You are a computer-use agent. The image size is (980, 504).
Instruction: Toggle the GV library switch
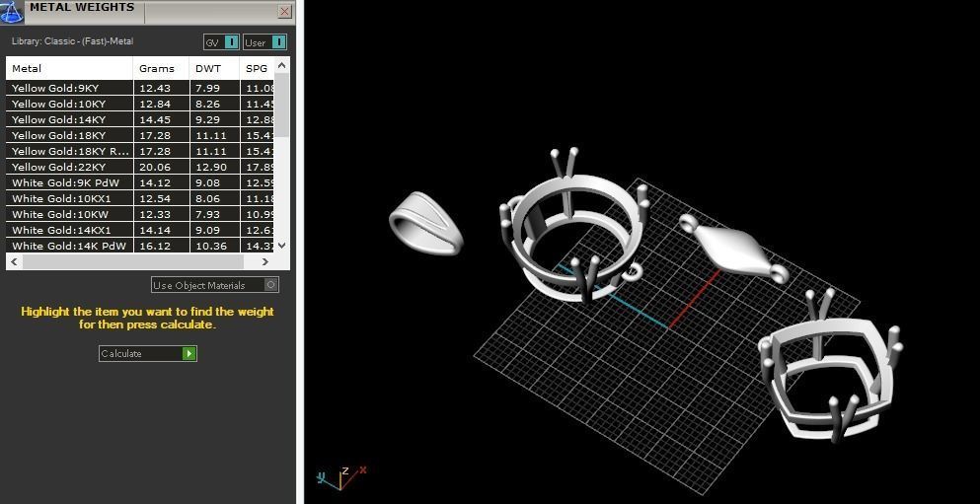[x=222, y=42]
